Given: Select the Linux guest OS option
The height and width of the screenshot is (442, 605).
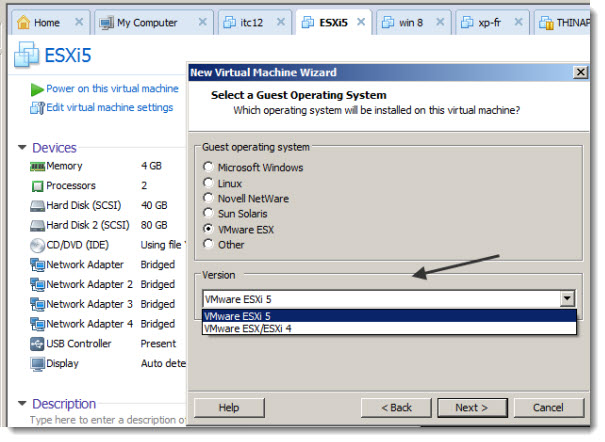Looking at the screenshot, I should [x=208, y=182].
